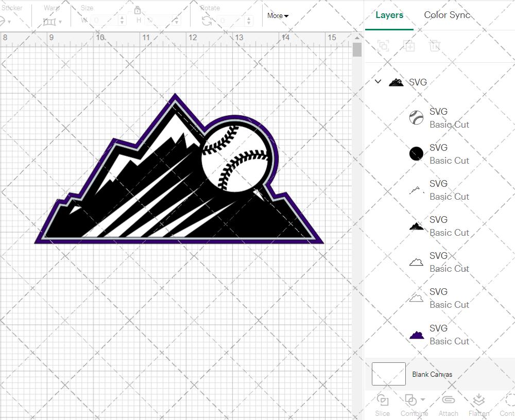Click the Flatten tool button
Image resolution: width=515 pixels, height=420 pixels.
[x=479, y=405]
